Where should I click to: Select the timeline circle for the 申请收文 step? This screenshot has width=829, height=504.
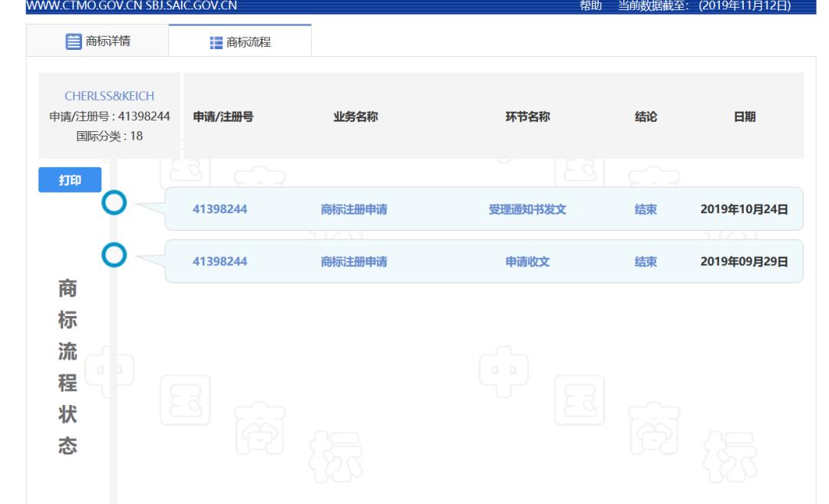(114, 255)
